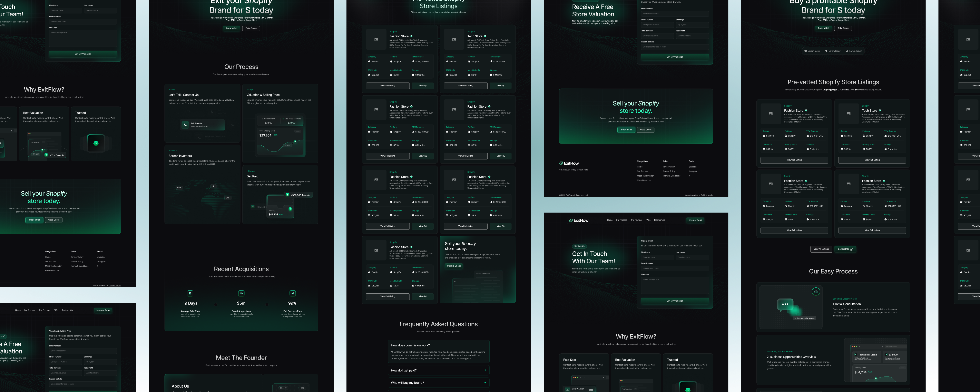Open Privacy Policy in footer beside ExitFlow logo
Screen dimensions: 980x392
[x=669, y=167]
